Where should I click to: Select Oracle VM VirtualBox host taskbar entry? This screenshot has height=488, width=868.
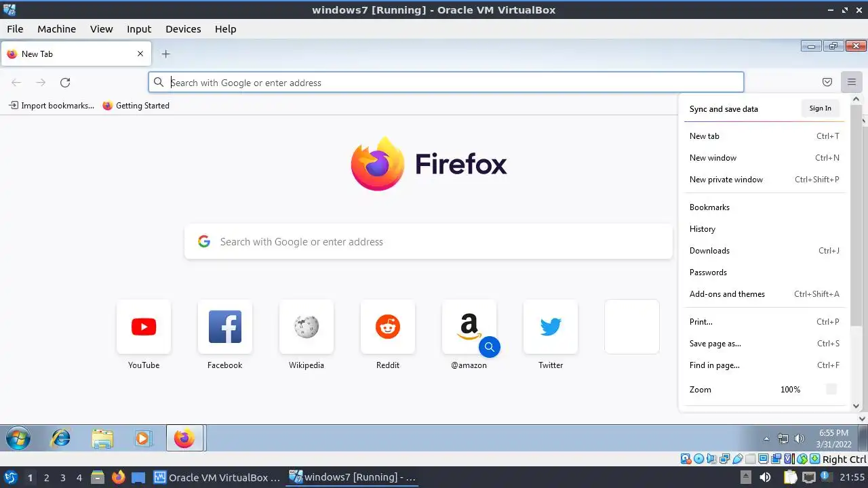pos(217,477)
